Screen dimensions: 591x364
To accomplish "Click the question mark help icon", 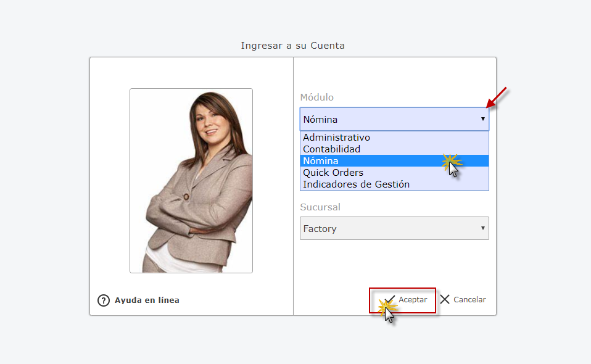I will click(104, 300).
